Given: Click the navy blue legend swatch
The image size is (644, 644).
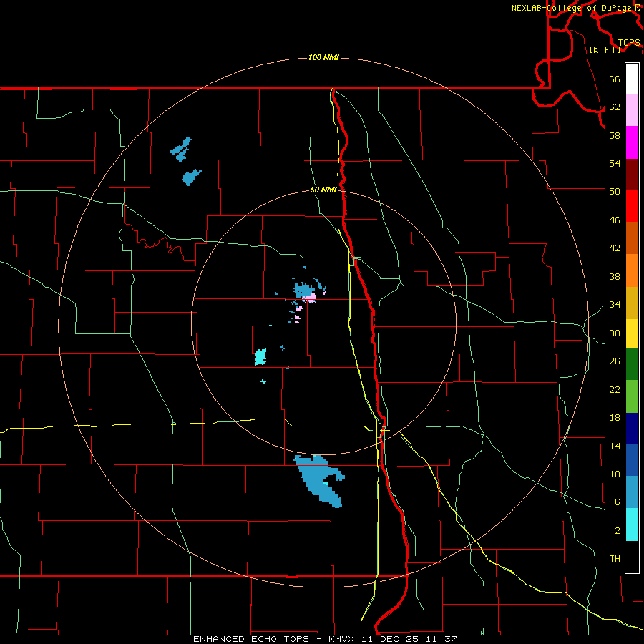Looking at the screenshot, I should [x=632, y=429].
